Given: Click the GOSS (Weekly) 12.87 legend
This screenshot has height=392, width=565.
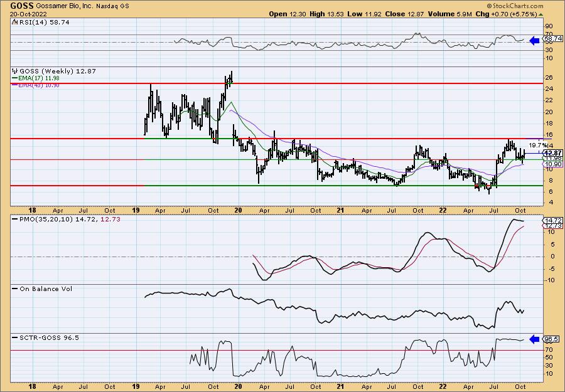Looking at the screenshot, I should 58,72.
